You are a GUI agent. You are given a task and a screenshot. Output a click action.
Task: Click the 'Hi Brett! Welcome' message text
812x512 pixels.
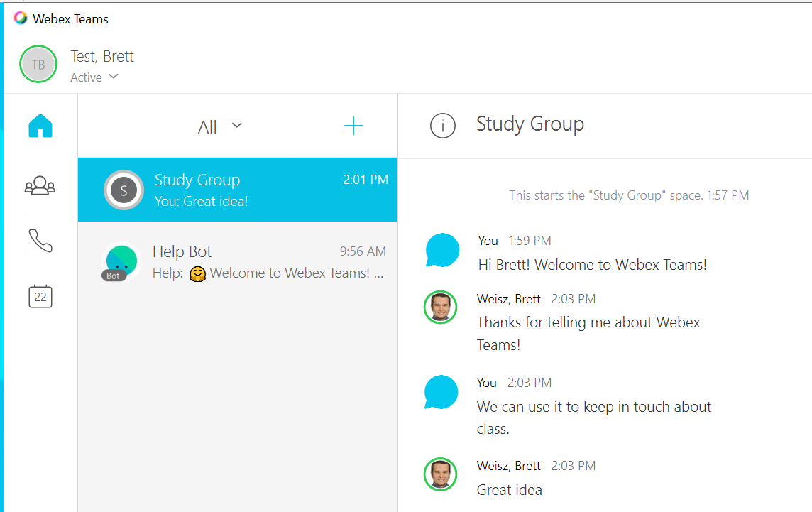click(x=591, y=265)
